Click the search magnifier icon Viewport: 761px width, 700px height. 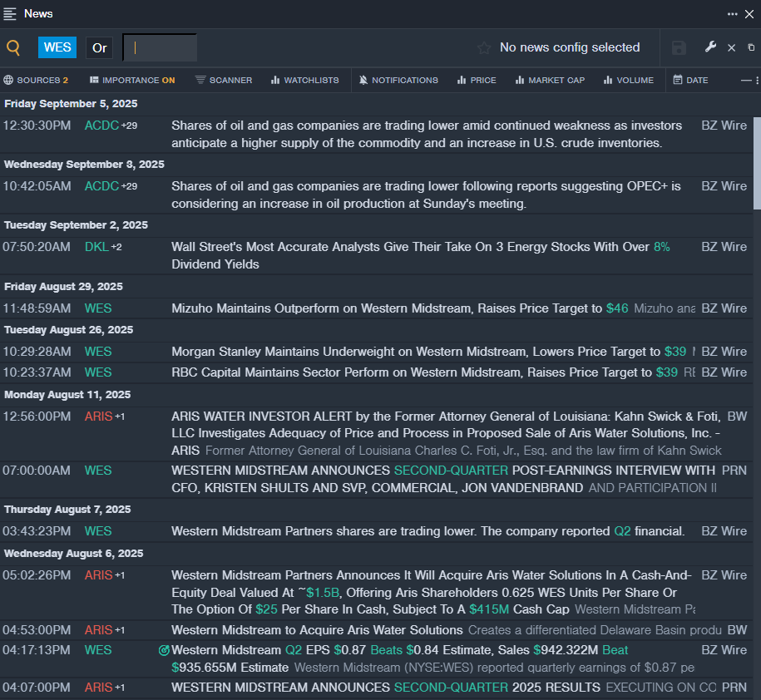pyautogui.click(x=13, y=47)
